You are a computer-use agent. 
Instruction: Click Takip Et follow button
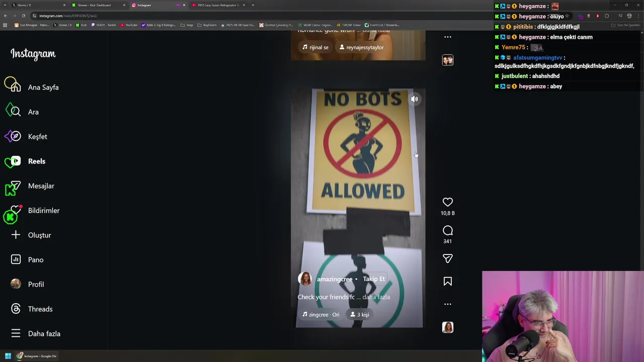pos(374,279)
